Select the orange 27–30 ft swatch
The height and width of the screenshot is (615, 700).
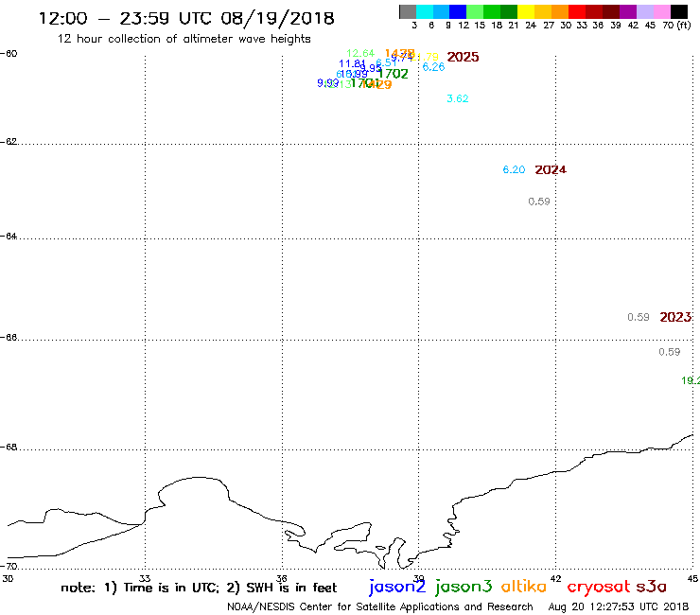coord(560,11)
